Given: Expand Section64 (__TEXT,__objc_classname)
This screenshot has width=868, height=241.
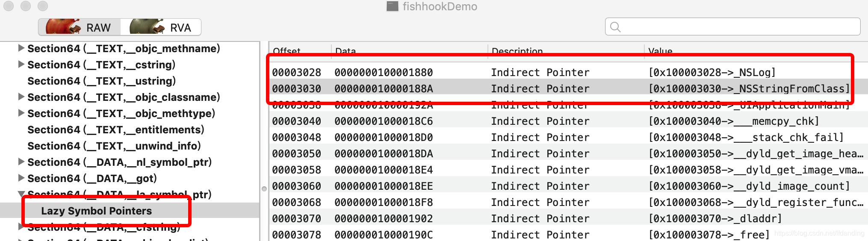Looking at the screenshot, I should click(21, 97).
